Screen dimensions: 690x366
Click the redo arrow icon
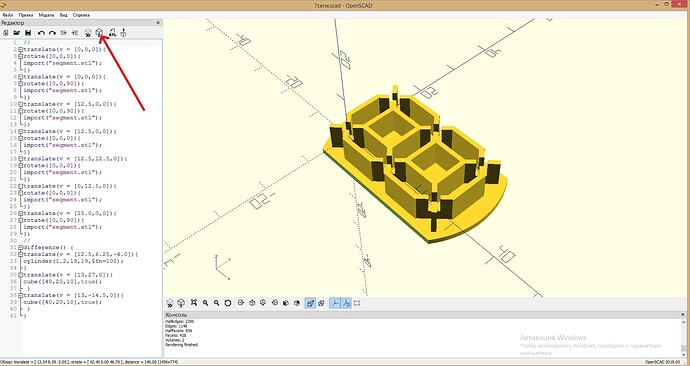[x=52, y=33]
